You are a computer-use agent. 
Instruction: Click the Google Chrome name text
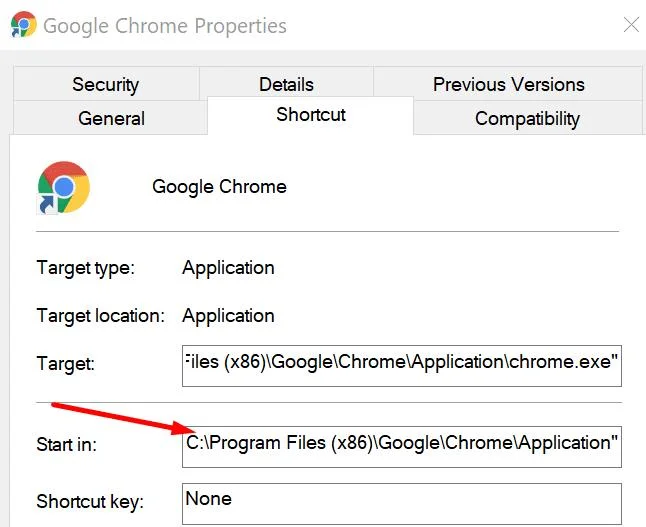[219, 187]
